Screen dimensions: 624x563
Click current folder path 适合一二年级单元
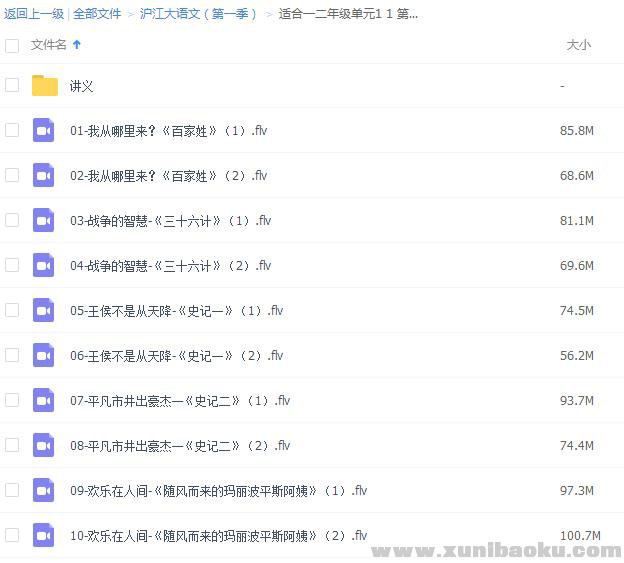348,14
